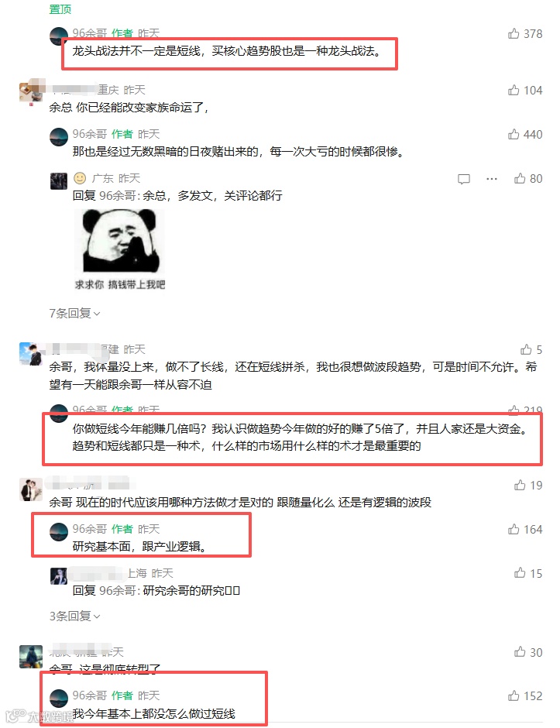Expand the 3条回复 replies

[75, 616]
